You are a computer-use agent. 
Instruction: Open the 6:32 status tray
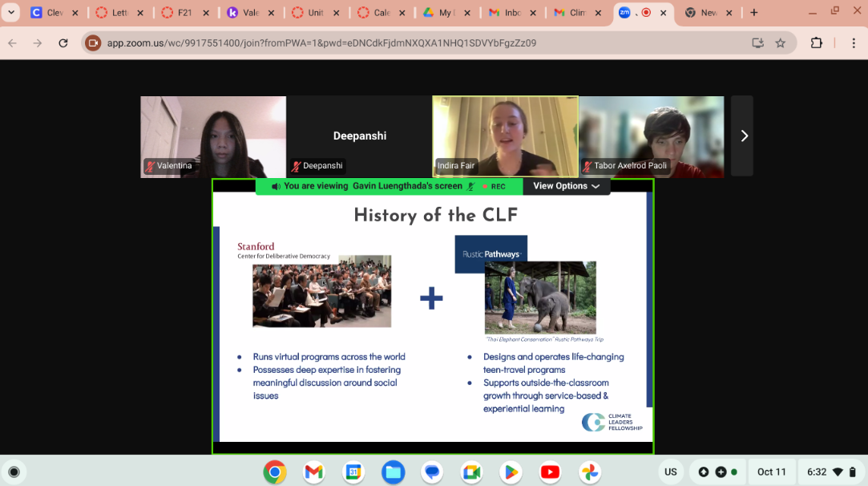tap(831, 472)
